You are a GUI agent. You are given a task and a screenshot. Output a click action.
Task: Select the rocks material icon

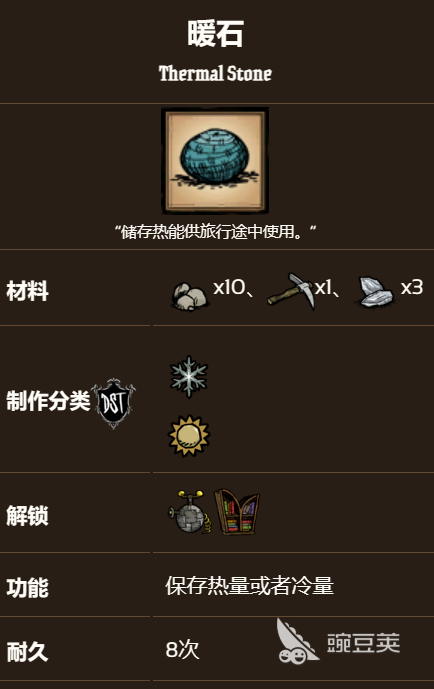click(x=189, y=296)
